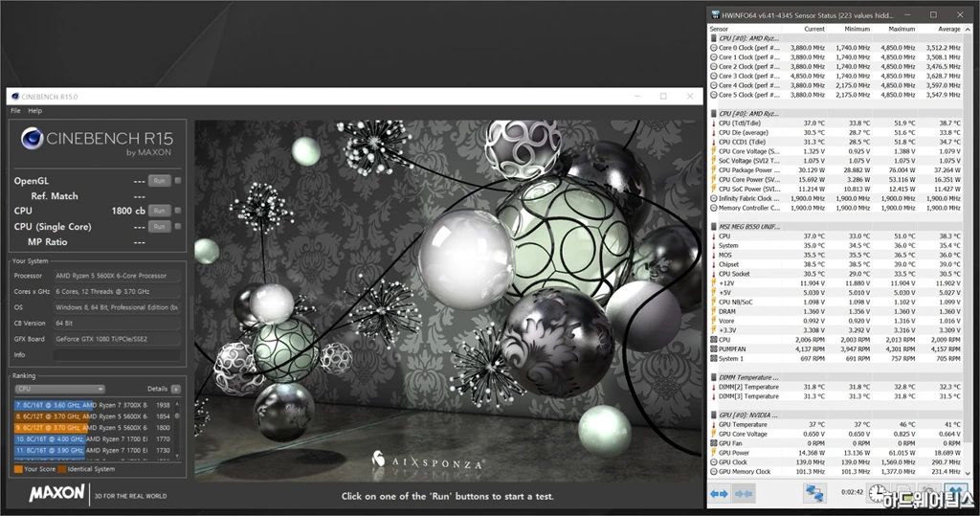Select the GPU Core Voltage sensor row
This screenshot has height=516, width=980.
click(835, 434)
